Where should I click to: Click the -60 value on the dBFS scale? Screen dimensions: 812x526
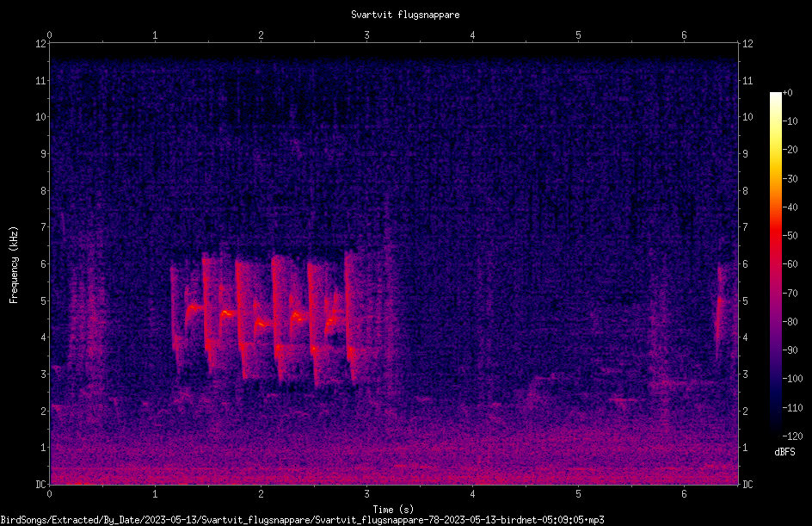pos(790,264)
